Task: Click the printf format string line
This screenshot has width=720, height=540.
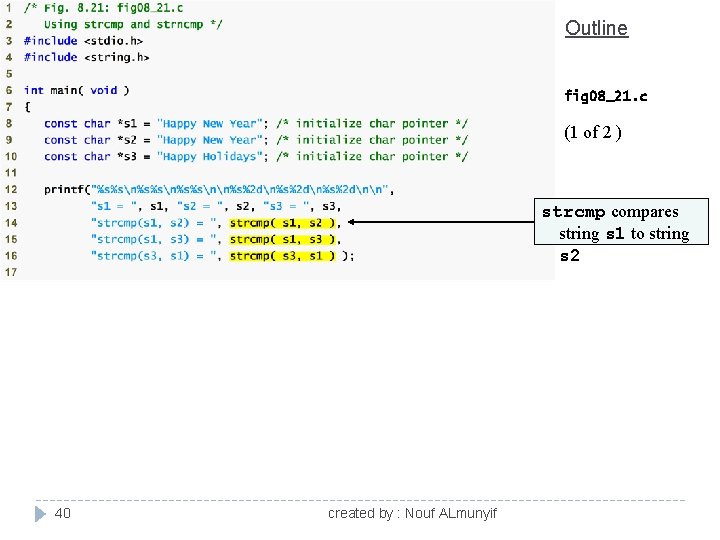Action: 219,190
